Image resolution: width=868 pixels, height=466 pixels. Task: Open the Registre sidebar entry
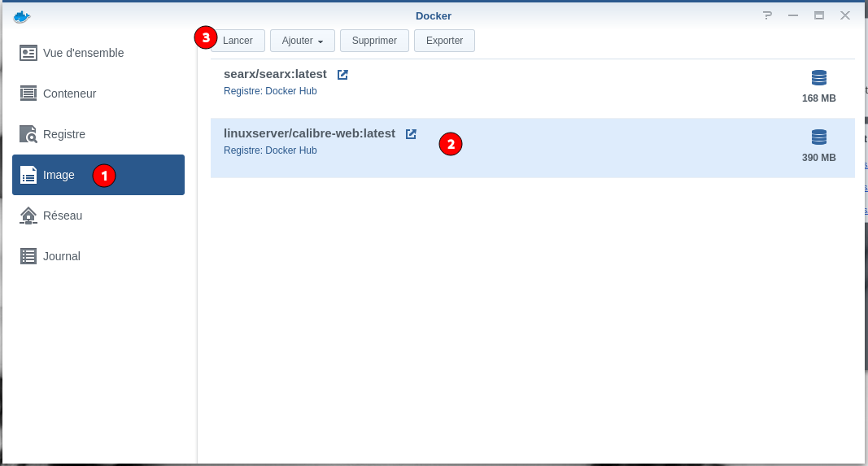click(x=63, y=134)
